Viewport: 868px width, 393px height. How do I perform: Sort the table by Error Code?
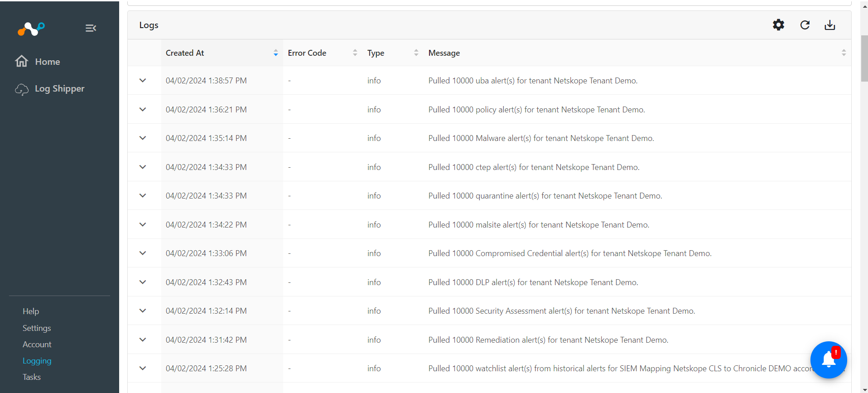click(x=355, y=53)
